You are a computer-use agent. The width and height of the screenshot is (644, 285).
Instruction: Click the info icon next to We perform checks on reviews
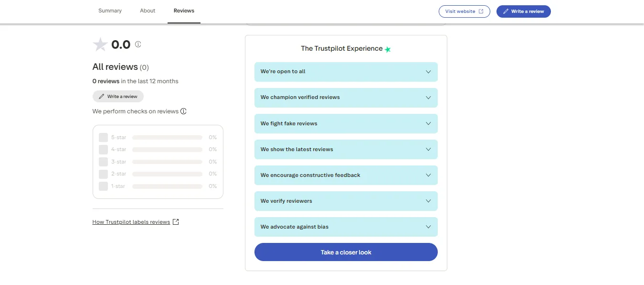click(183, 111)
